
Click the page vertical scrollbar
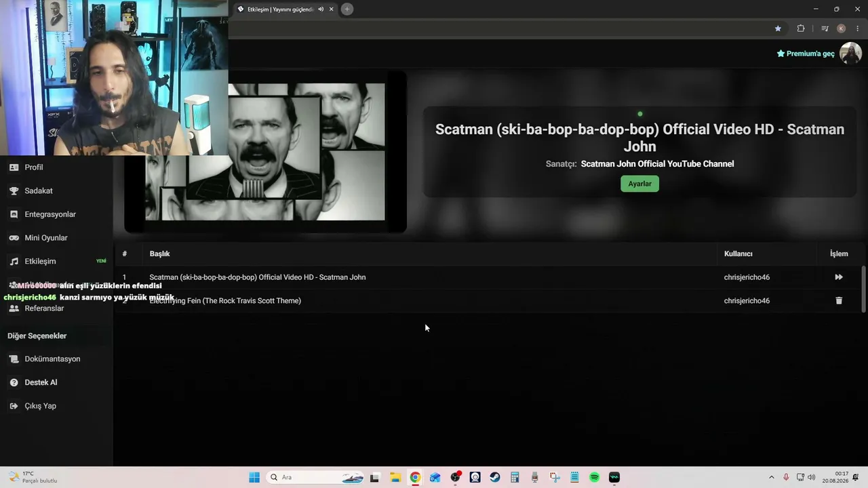click(863, 289)
